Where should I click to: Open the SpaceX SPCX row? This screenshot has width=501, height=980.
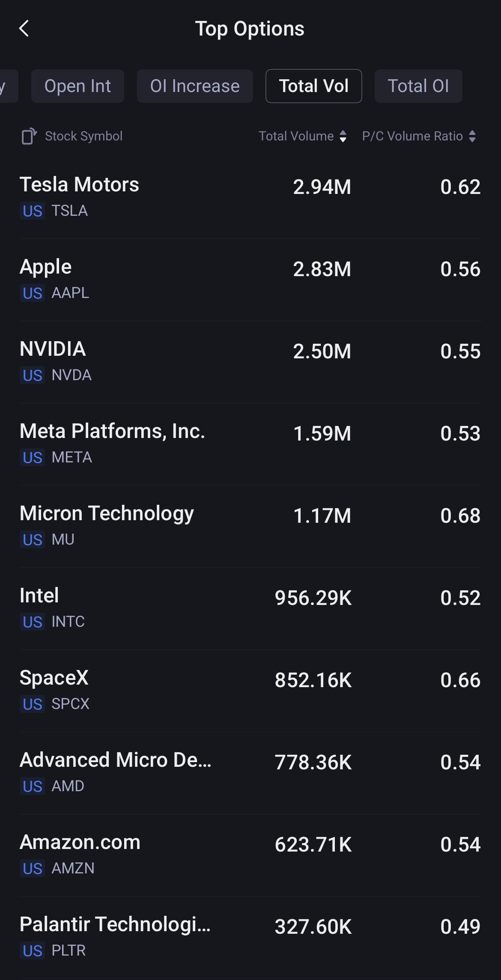point(250,691)
